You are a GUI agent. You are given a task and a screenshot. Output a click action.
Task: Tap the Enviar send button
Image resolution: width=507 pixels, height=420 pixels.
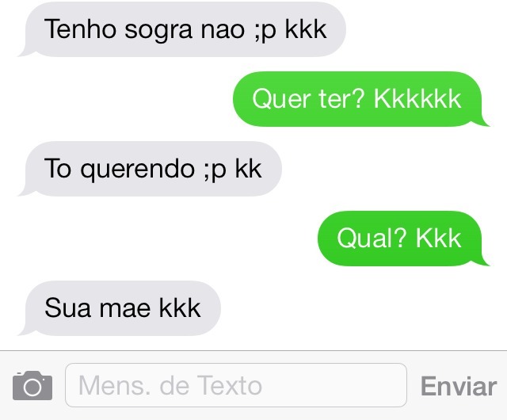tap(459, 386)
